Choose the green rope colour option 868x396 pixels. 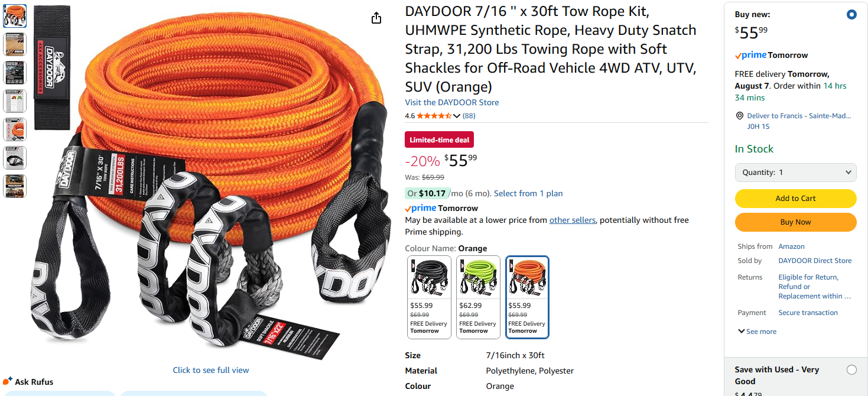(478, 297)
